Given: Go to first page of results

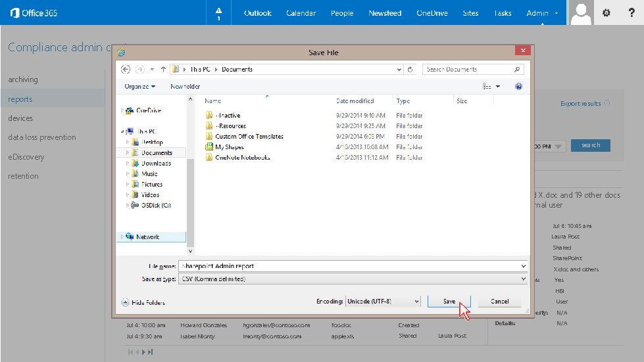Looking at the screenshot, I should pos(131,351).
